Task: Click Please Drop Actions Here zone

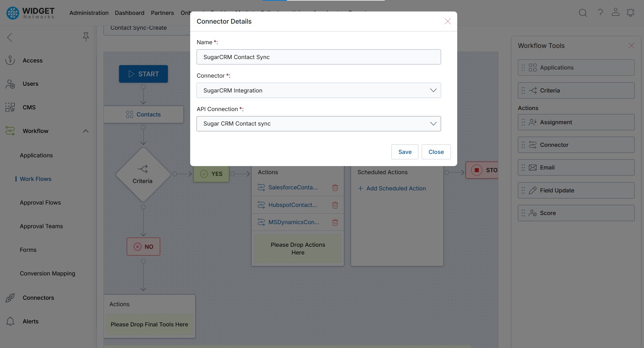Action: pos(298,249)
